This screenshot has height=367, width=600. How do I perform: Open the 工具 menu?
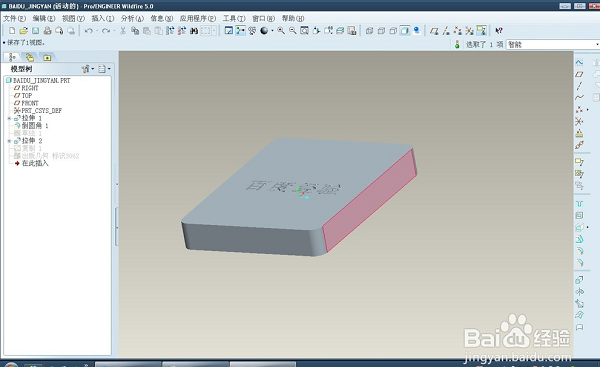click(x=234, y=18)
